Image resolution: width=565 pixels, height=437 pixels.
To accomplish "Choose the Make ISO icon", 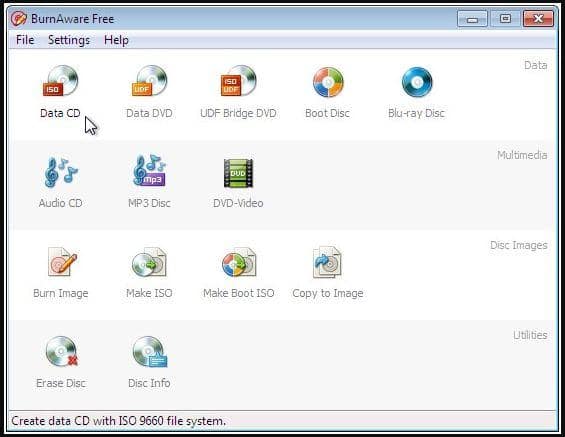I will 149,262.
